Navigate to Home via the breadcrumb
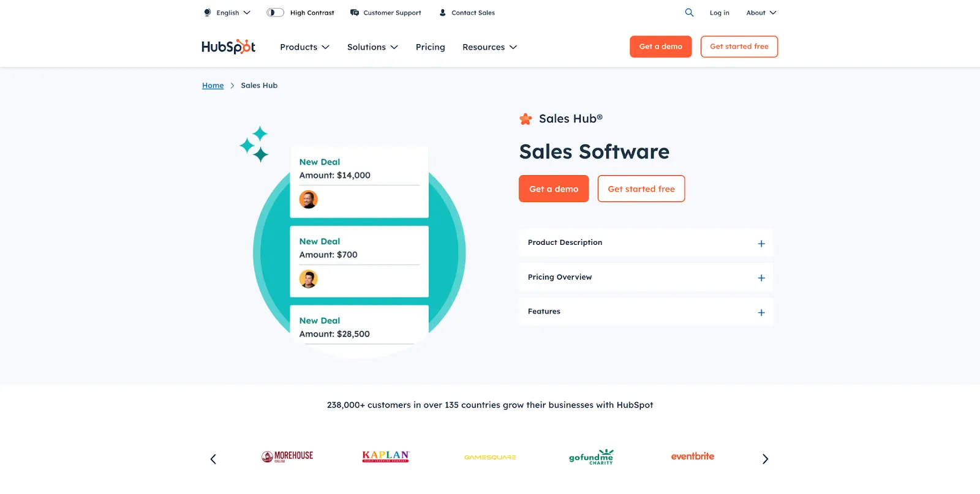 tap(213, 85)
